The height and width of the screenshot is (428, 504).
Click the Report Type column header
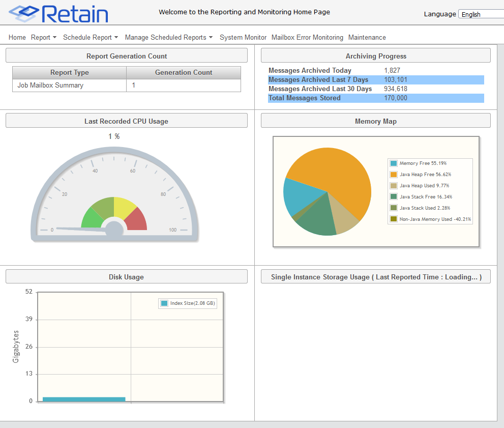[x=70, y=73]
